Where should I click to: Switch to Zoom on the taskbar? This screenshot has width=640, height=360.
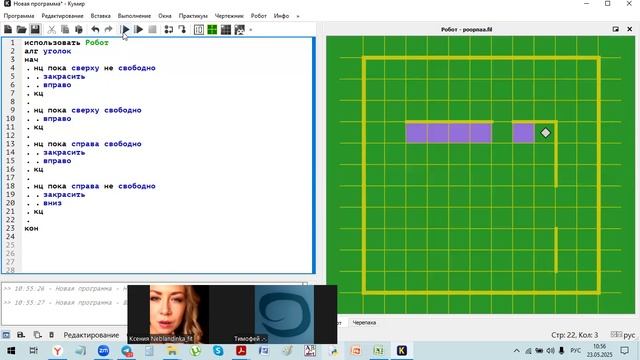pyautogui.click(x=103, y=351)
